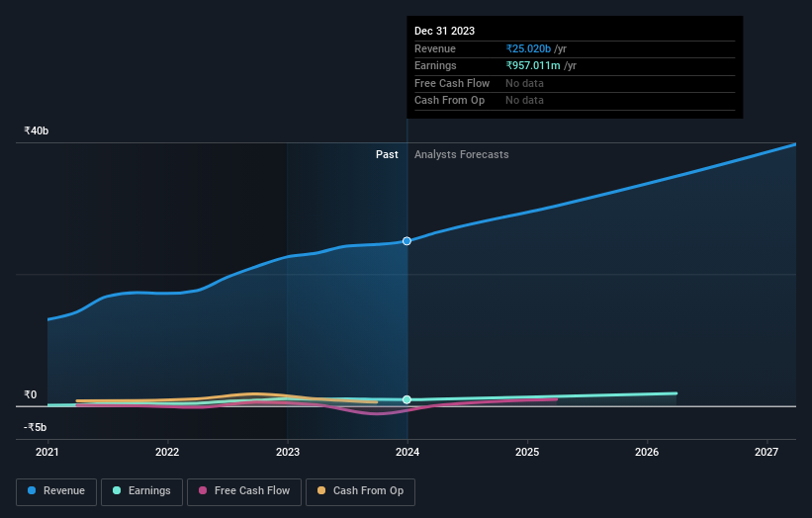Click the Dec 31 2023 tooltip date

coord(444,31)
